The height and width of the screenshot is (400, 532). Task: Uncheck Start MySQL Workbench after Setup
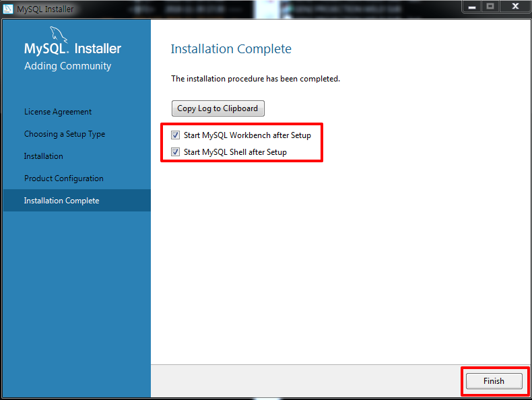175,135
